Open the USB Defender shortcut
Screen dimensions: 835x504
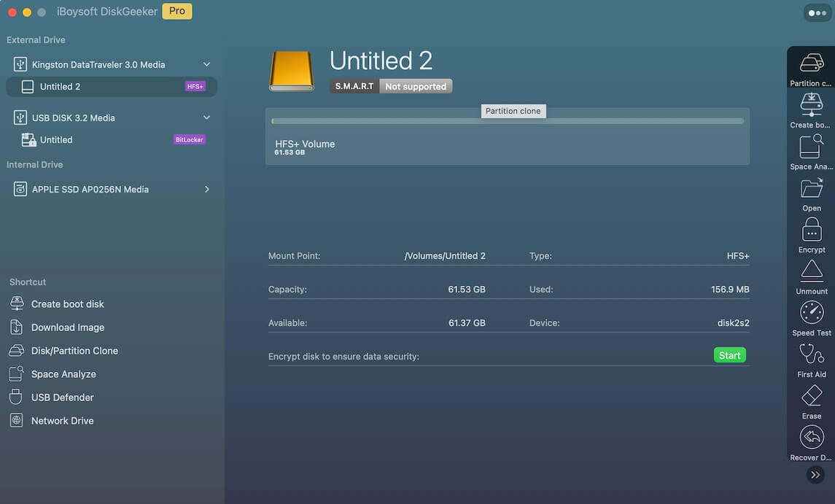click(62, 398)
